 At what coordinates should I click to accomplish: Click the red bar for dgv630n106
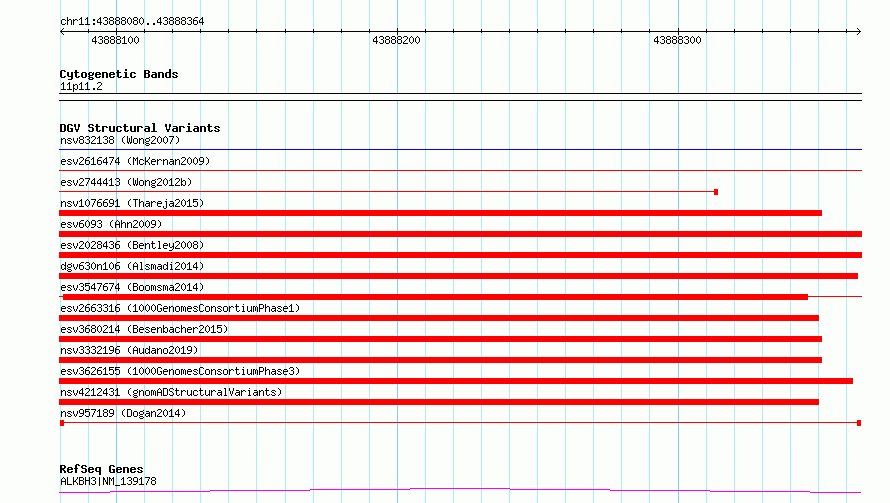tap(459, 276)
